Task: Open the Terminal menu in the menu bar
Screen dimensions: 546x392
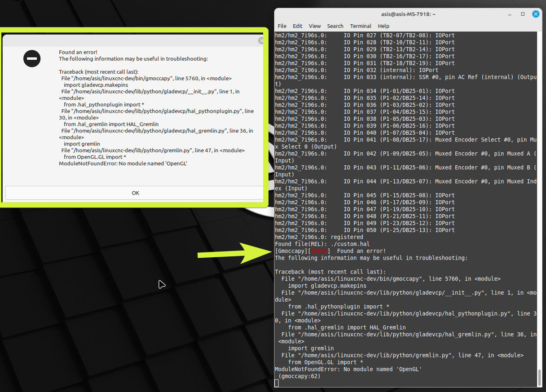Action: tap(361, 26)
